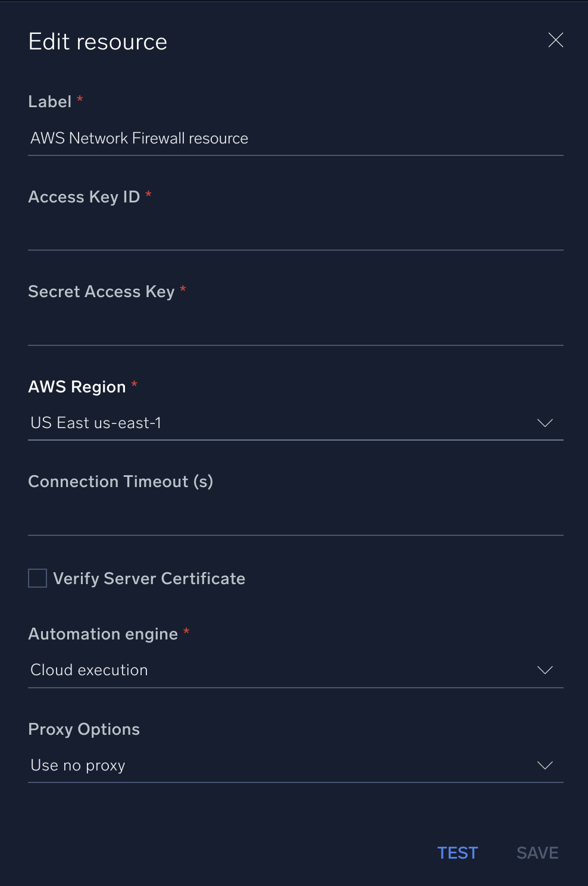Click the Verify Server Certificate label
The image size is (588, 886).
pos(149,578)
